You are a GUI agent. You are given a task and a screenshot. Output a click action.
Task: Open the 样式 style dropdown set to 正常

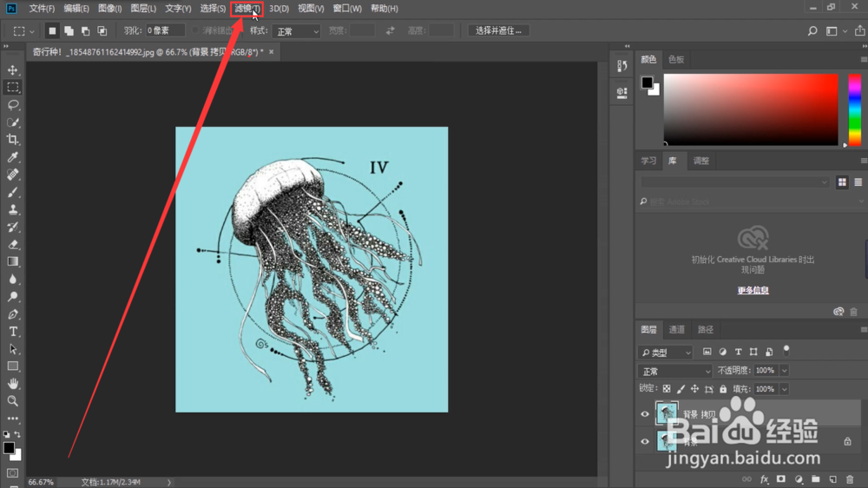tap(296, 31)
